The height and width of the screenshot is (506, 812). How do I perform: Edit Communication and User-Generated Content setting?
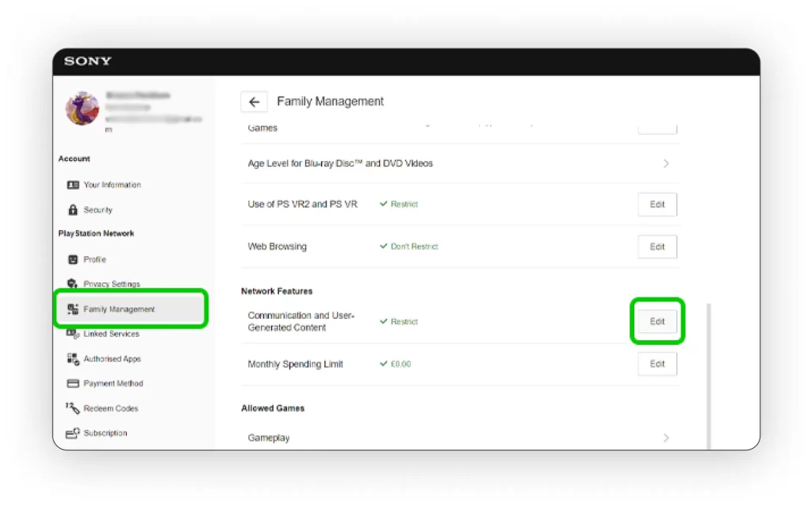pyautogui.click(x=657, y=321)
